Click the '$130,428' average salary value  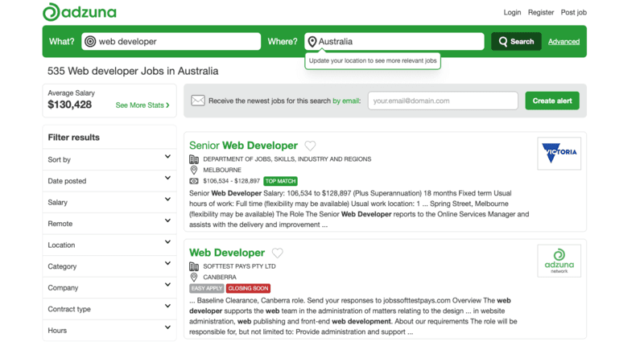tap(69, 105)
